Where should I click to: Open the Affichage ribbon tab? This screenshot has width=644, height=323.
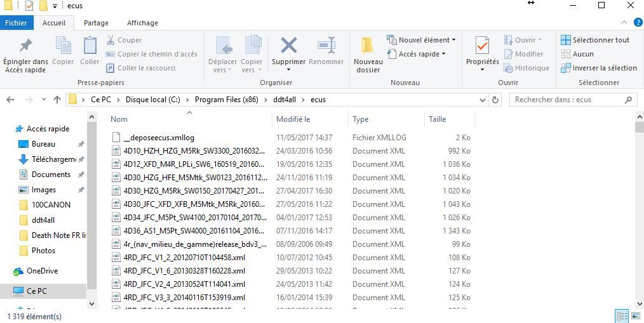pyautogui.click(x=142, y=23)
